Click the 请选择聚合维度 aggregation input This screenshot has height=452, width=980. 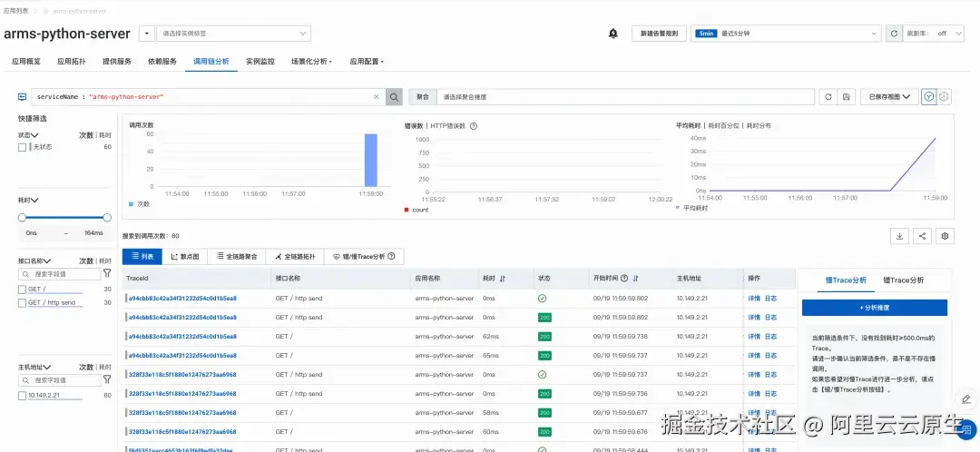[625, 97]
